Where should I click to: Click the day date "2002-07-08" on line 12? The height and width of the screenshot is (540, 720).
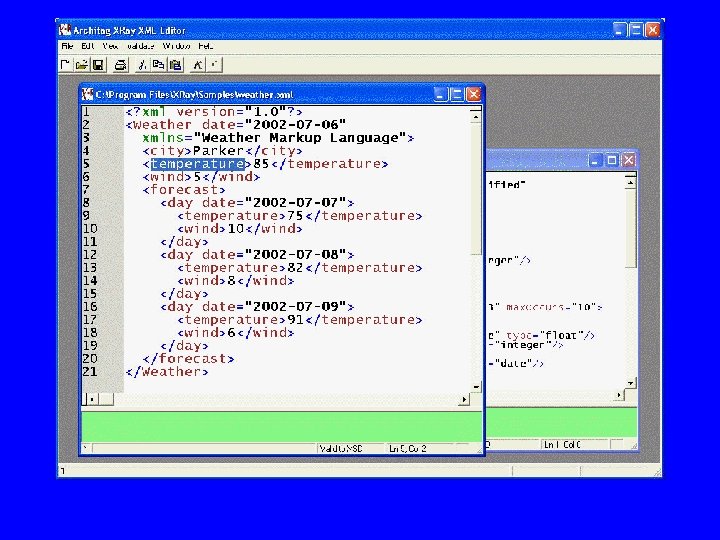[295, 254]
